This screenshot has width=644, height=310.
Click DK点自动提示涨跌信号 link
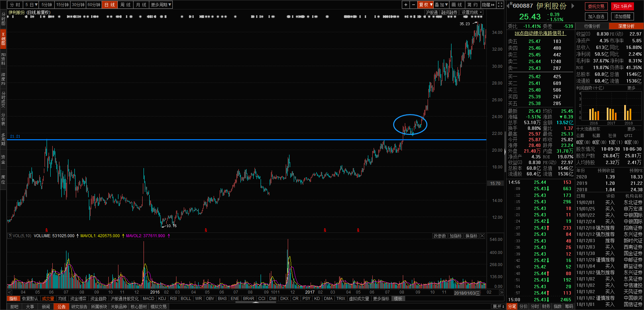[540, 33]
